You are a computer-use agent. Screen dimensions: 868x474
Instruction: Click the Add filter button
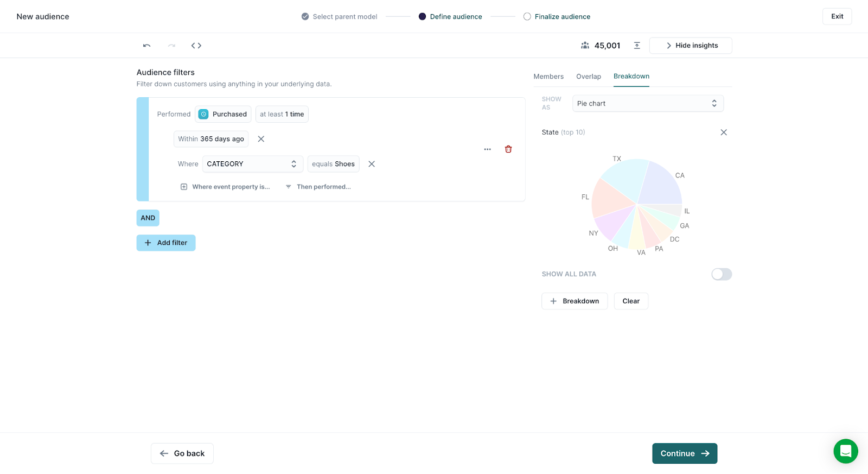(166, 243)
